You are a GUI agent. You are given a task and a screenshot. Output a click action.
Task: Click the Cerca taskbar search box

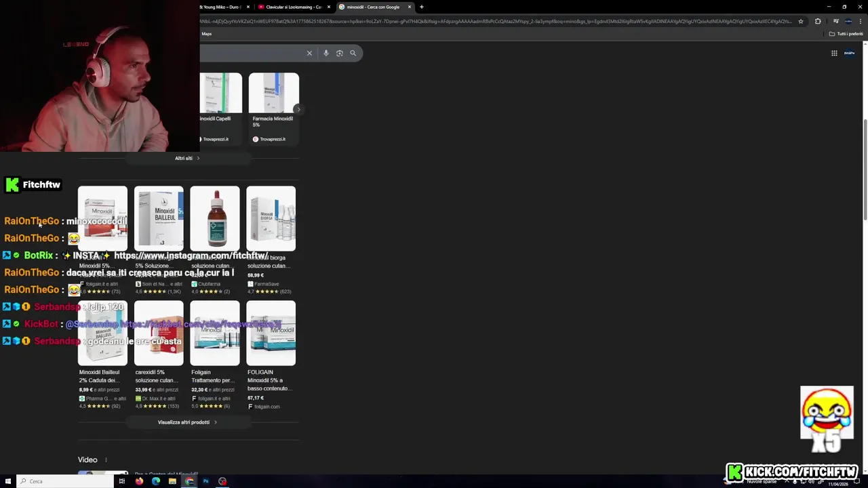click(x=64, y=481)
